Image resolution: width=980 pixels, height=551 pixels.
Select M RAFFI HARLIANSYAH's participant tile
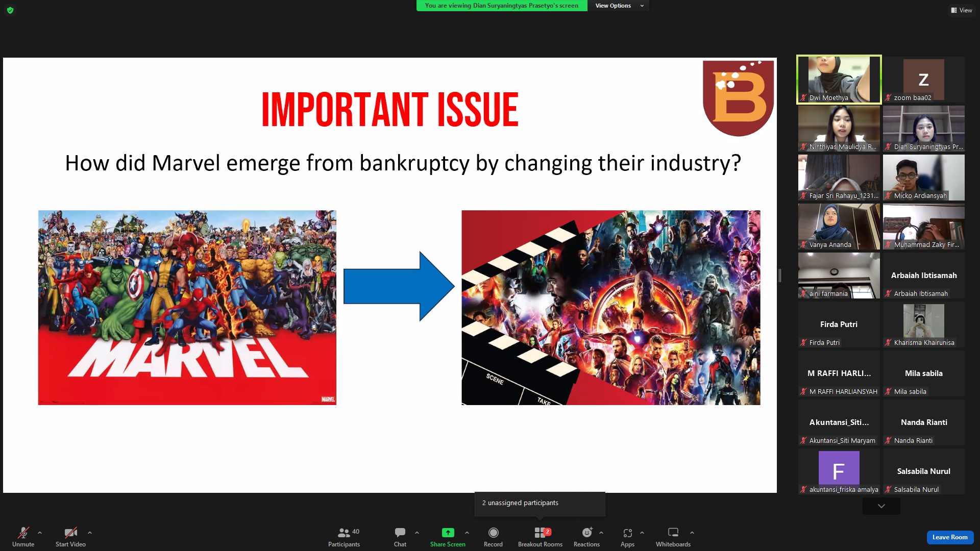[839, 373]
